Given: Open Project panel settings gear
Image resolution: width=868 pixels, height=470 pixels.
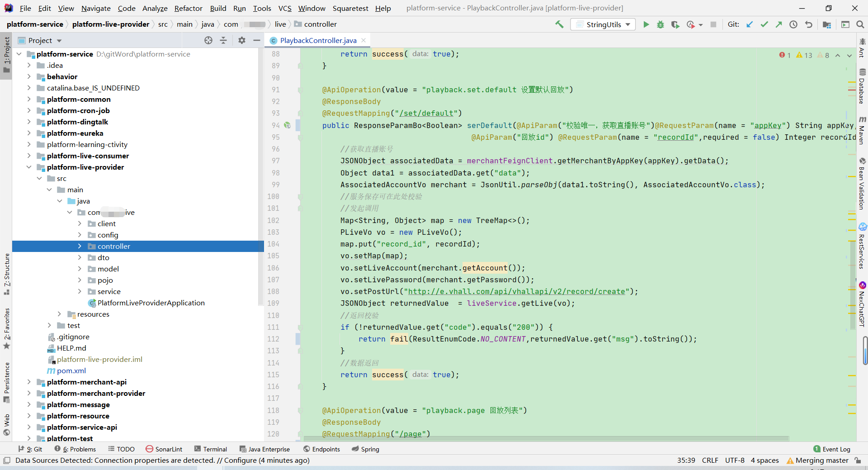Looking at the screenshot, I should (x=242, y=40).
